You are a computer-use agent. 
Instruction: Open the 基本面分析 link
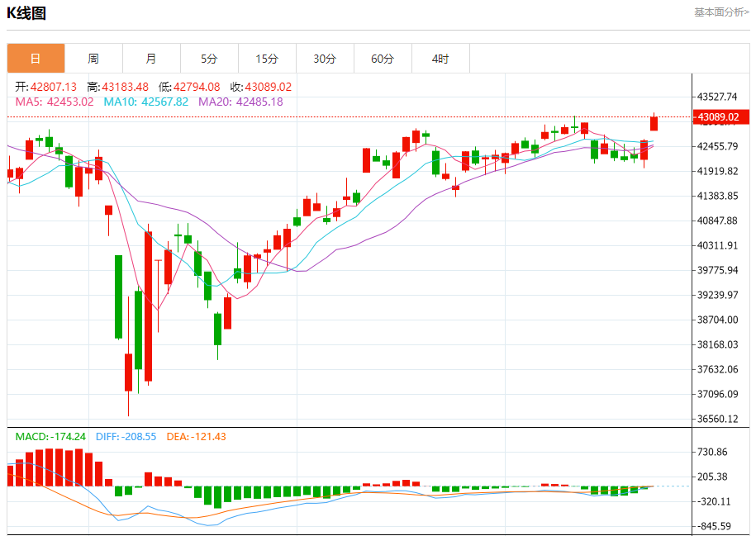pos(721,12)
